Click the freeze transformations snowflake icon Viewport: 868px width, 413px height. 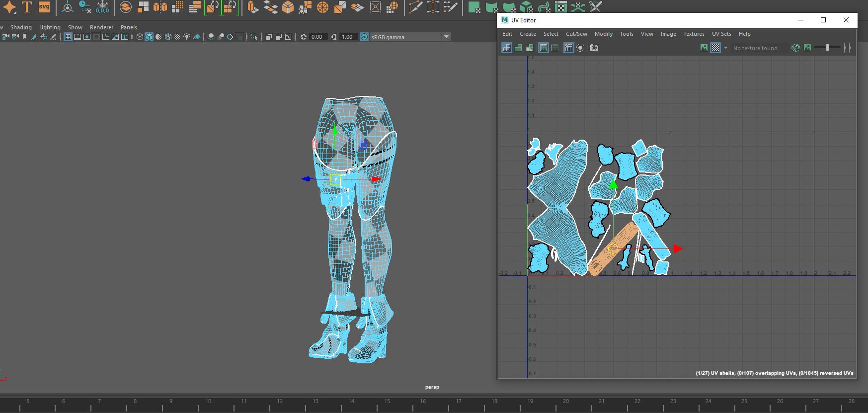[x=102, y=7]
